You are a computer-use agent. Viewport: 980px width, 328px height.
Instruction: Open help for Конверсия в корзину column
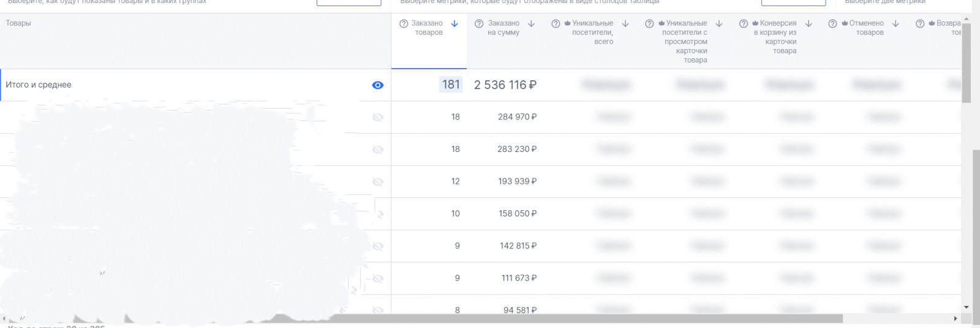point(744,24)
